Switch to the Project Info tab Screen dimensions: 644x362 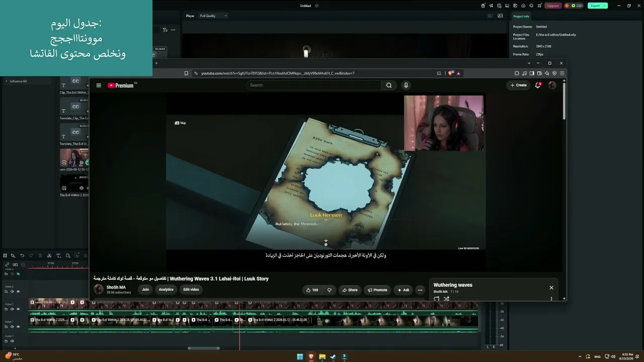point(521,17)
